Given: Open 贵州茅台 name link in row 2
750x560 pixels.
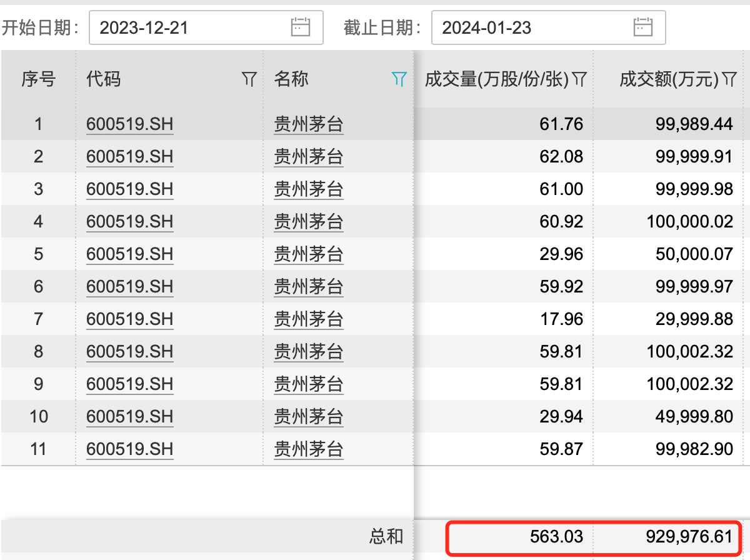Looking at the screenshot, I should (x=309, y=157).
